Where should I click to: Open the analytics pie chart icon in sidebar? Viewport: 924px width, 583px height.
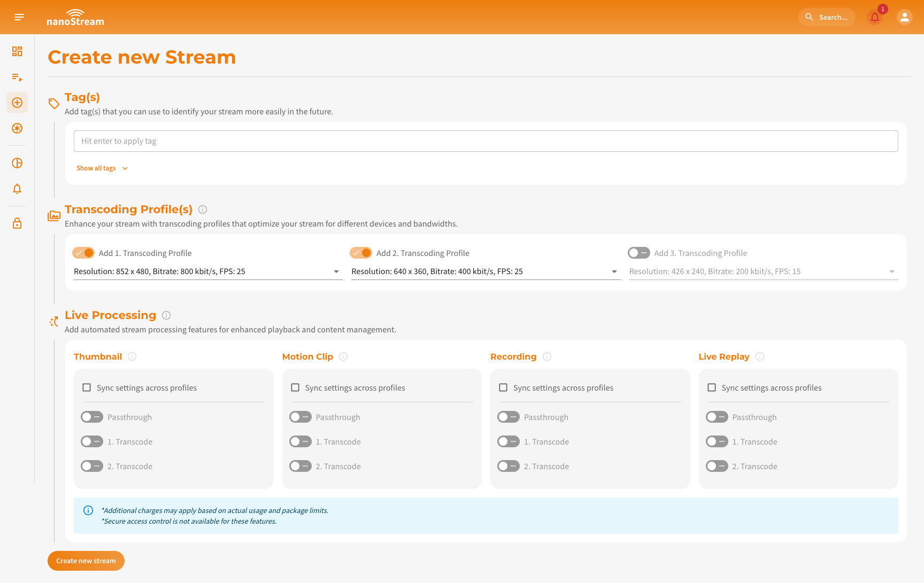click(17, 163)
